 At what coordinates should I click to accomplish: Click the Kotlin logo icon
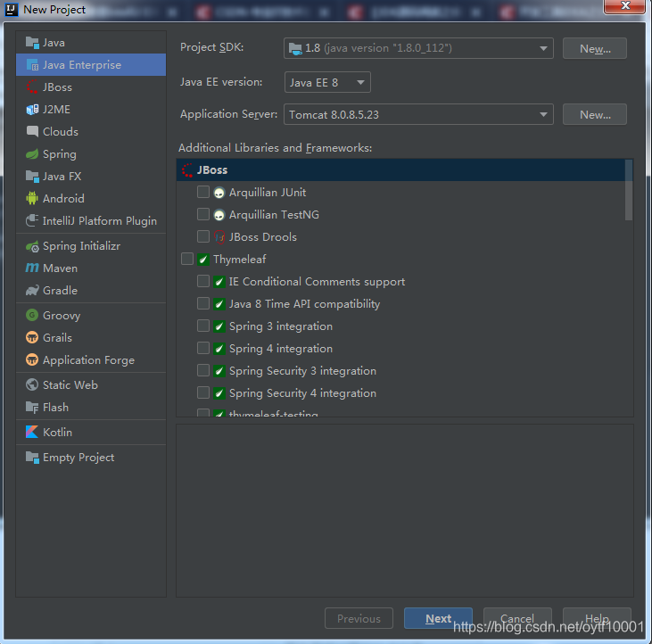pyautogui.click(x=32, y=432)
